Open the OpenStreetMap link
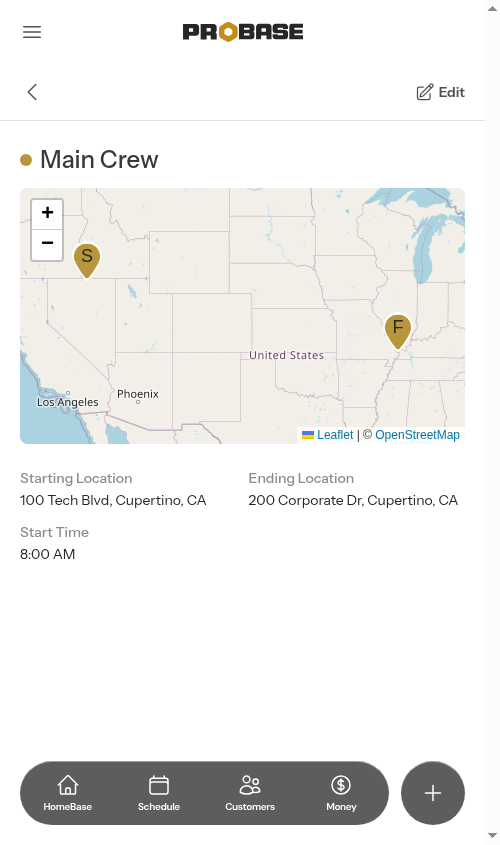 417,435
